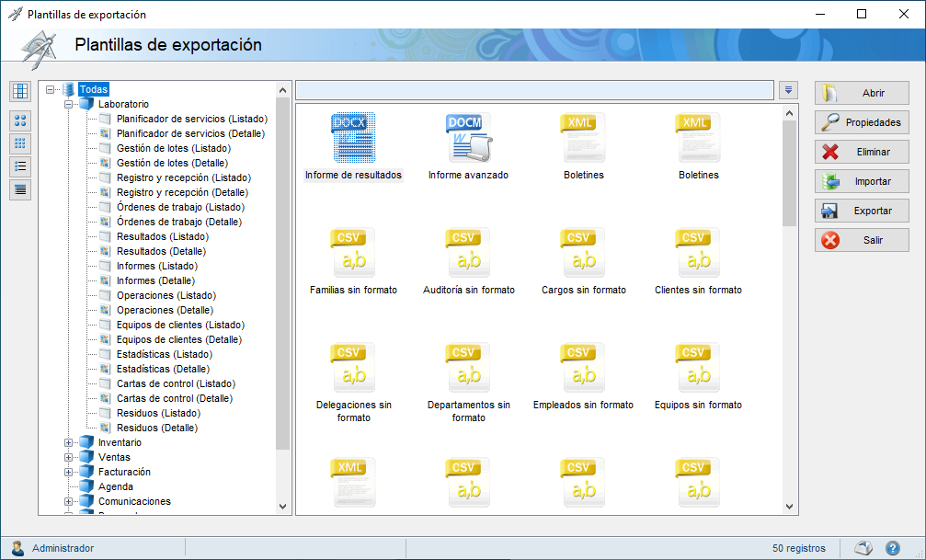Image resolution: width=926 pixels, height=560 pixels.
Task: Select Equipos de clientes (Detalle)
Action: coord(179,339)
